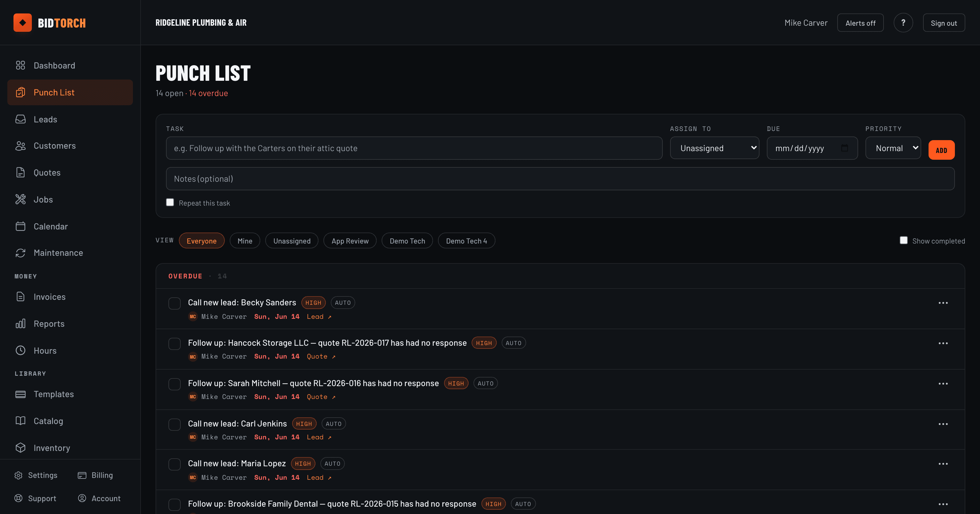The width and height of the screenshot is (980, 514).
Task: Open Hours via the clock icon
Action: 21,351
